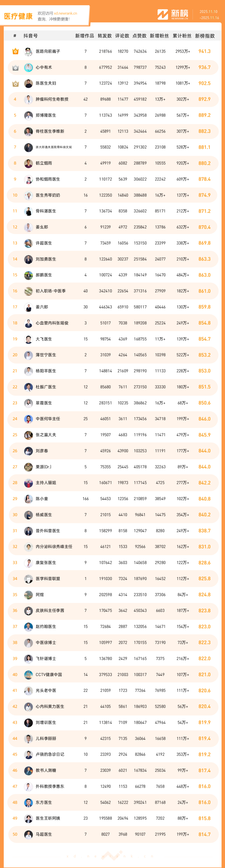Click avatar of 东方医生
The image size is (225, 868).
[x=28, y=802]
